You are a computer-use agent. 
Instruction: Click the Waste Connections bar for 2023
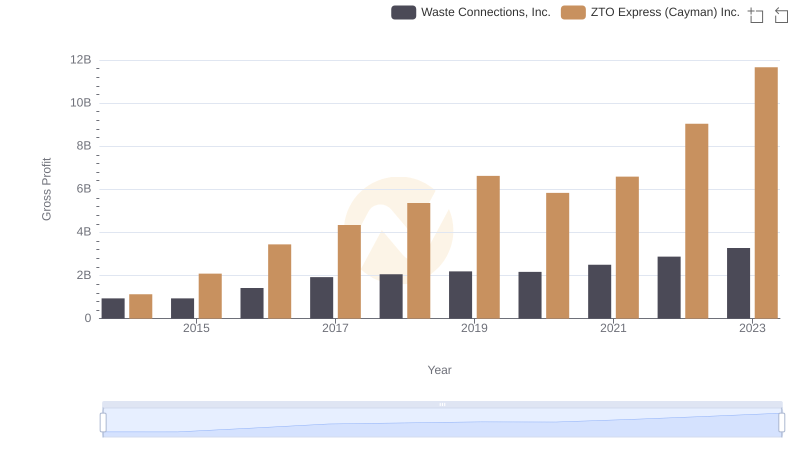click(x=738, y=283)
